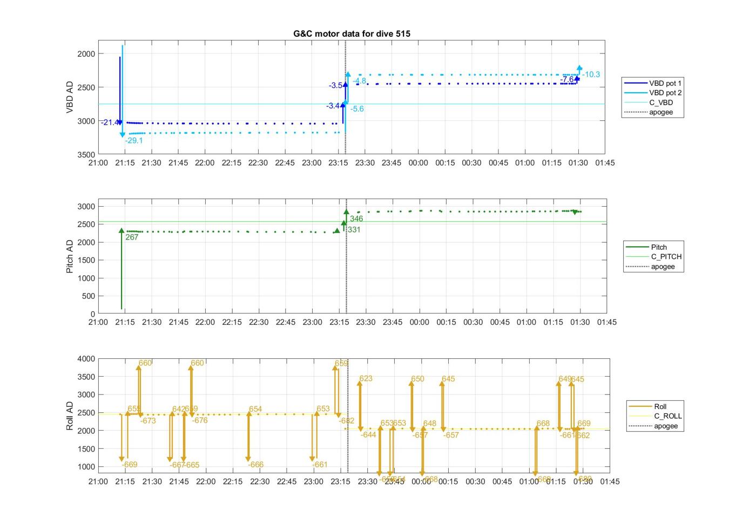This screenshot has width=756, height=532.
Task: Click the -4.8 VBD annotation
Action: point(360,81)
